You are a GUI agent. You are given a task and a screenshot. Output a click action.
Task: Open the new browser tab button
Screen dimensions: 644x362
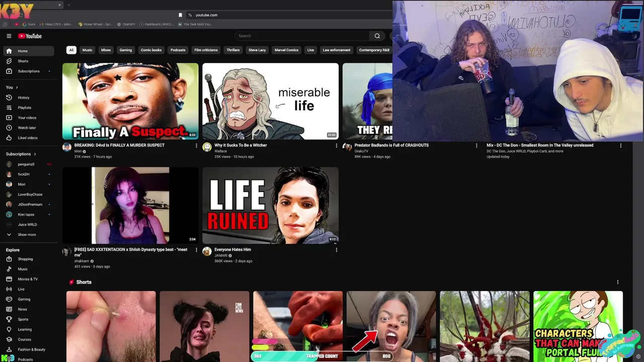tap(69, 5)
